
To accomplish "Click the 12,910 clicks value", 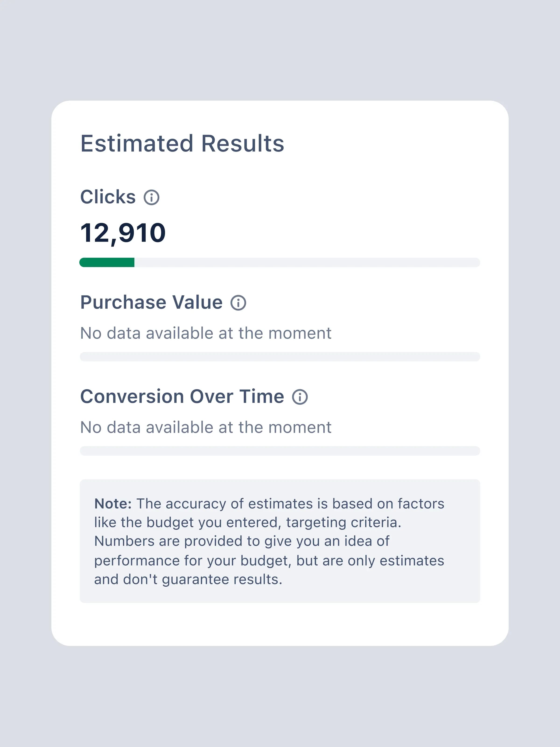I will point(123,233).
